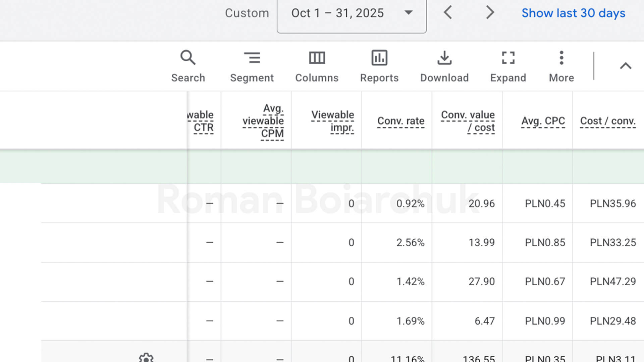Image resolution: width=644 pixels, height=362 pixels.
Task: Expand table with the Expand icon
Action: tap(508, 58)
